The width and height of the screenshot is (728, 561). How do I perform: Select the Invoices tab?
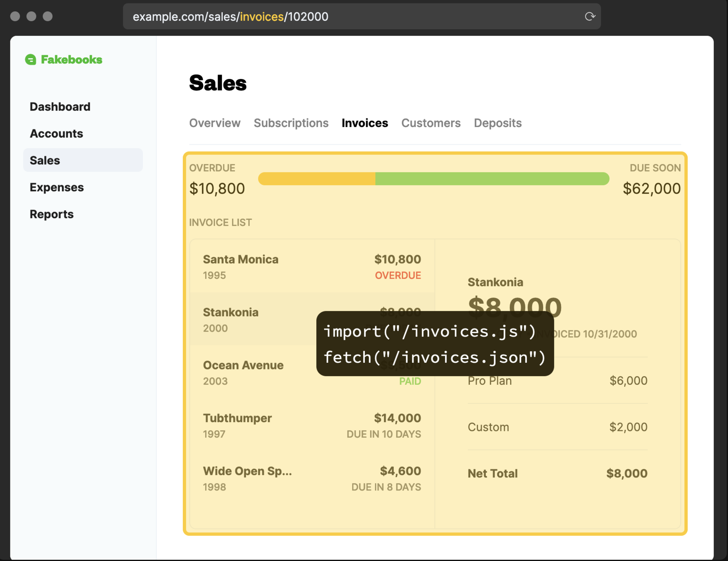365,123
